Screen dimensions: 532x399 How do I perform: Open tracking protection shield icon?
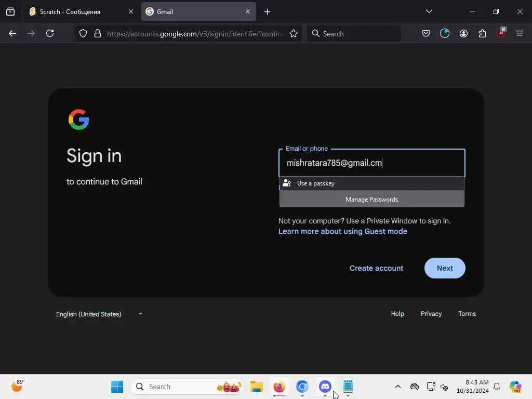tap(83, 33)
